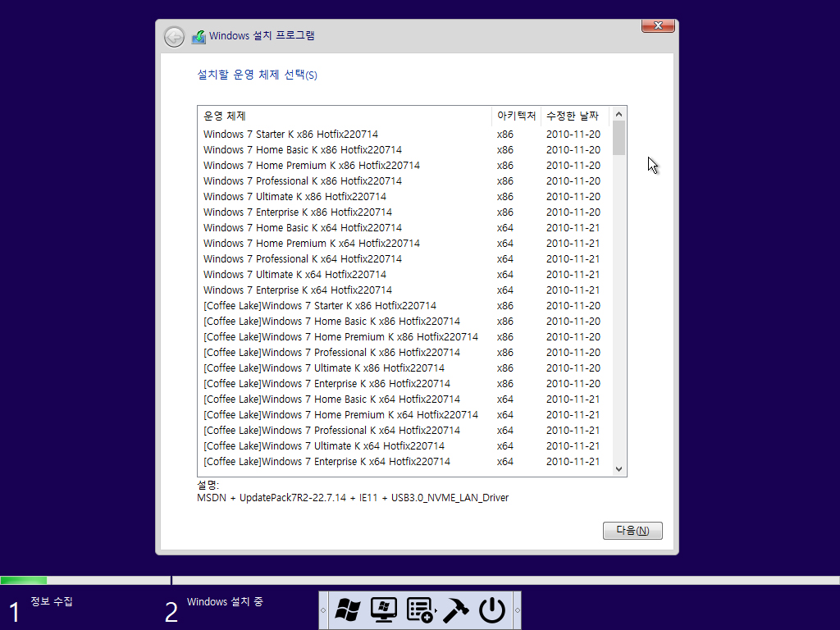Click the left arrow handle of bottom dock

[323, 610]
